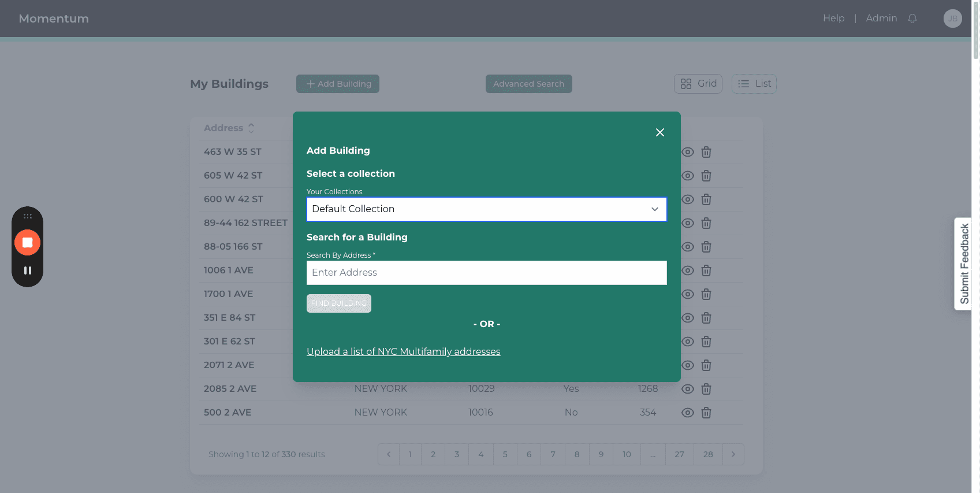View the 2071 2 AVE building
The width and height of the screenshot is (980, 493).
[x=687, y=365]
